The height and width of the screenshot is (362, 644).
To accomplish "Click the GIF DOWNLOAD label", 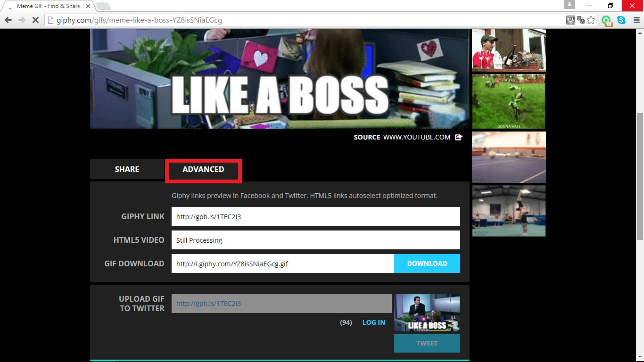I will tap(134, 263).
